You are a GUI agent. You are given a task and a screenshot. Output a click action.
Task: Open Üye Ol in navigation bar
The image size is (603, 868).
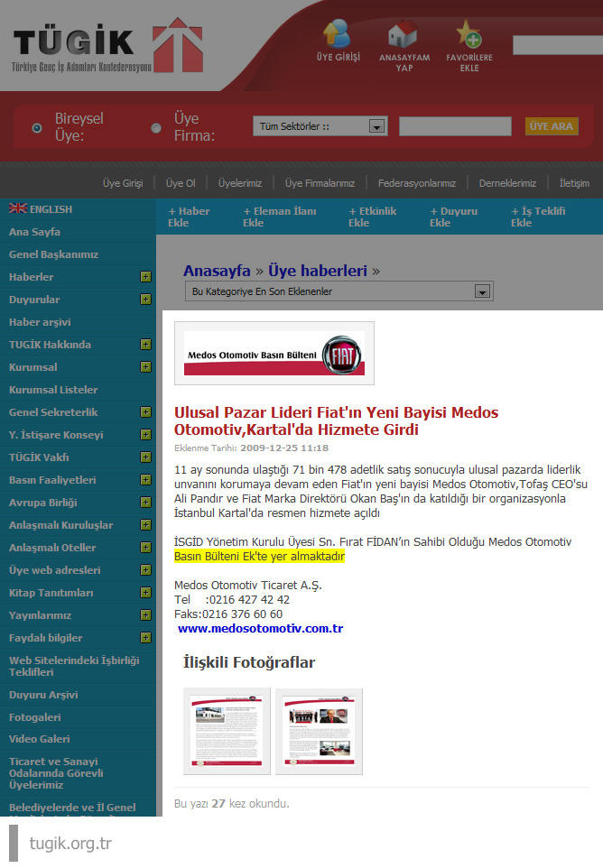coord(181,183)
